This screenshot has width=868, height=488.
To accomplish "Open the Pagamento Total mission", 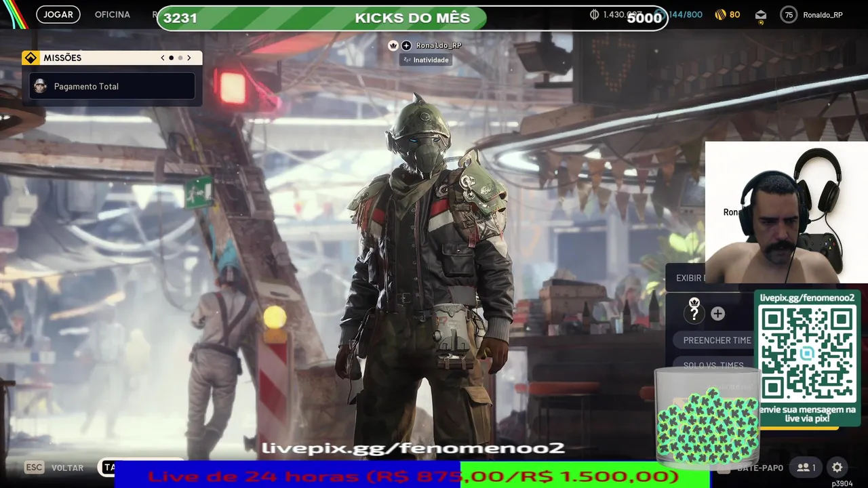I will click(x=113, y=86).
